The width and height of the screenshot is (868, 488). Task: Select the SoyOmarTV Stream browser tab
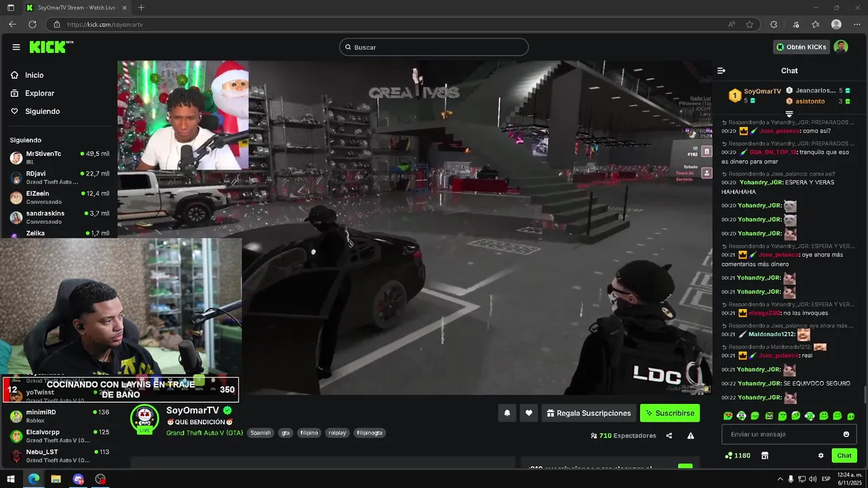[75, 7]
